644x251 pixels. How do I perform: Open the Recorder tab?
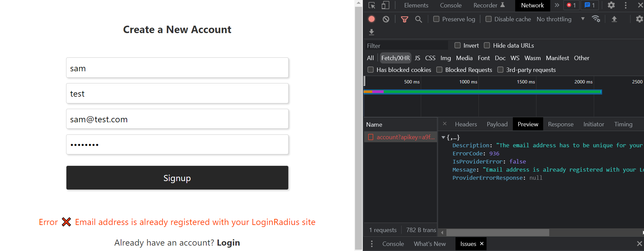[x=489, y=5]
